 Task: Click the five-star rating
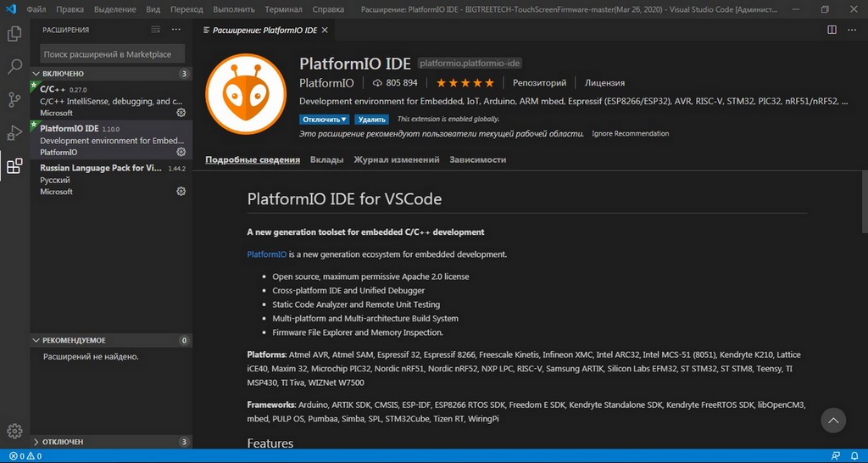tap(465, 83)
